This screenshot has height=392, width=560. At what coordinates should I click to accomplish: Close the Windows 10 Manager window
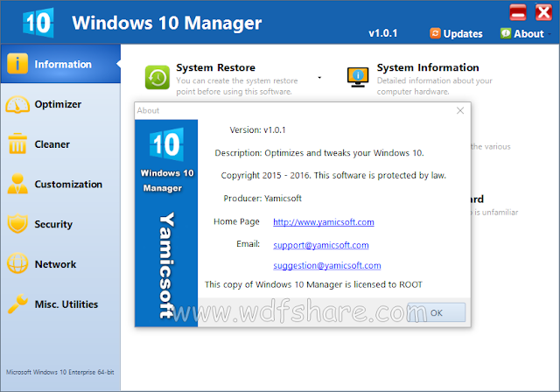coord(543,12)
